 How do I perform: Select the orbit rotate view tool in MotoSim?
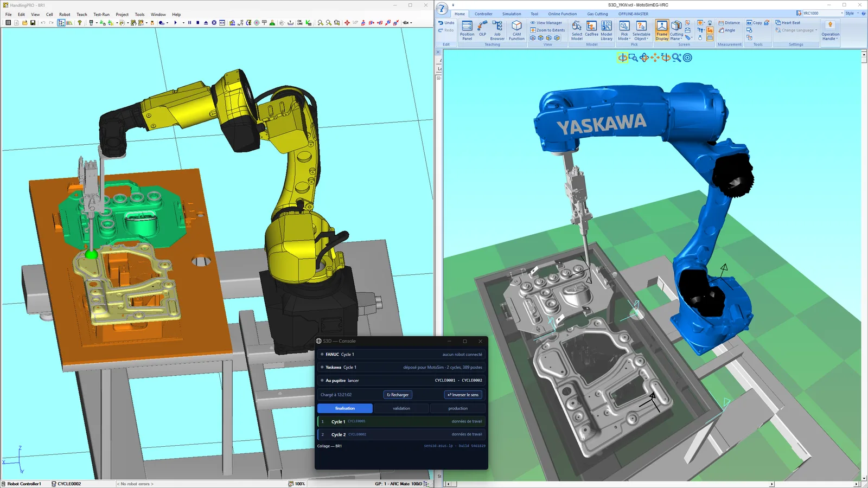point(622,57)
